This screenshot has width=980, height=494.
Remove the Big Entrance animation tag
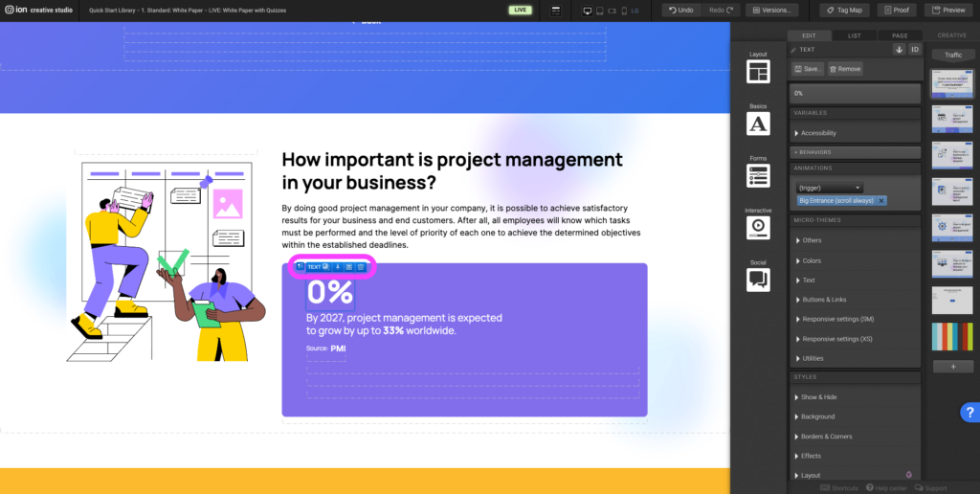point(881,201)
